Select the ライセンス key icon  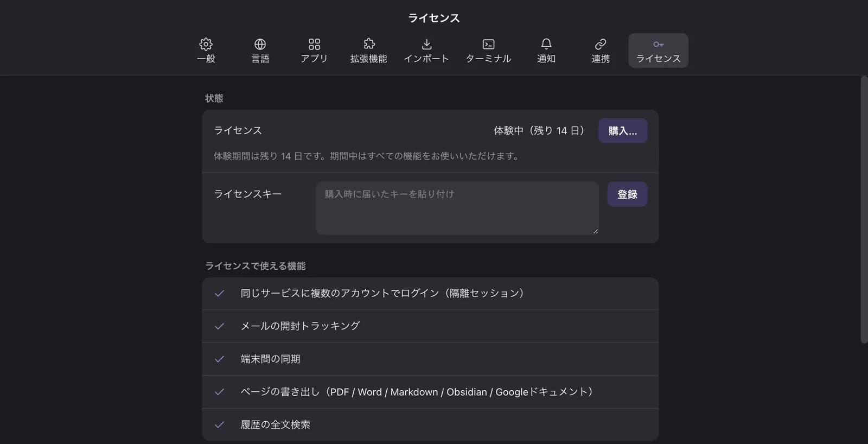click(658, 44)
